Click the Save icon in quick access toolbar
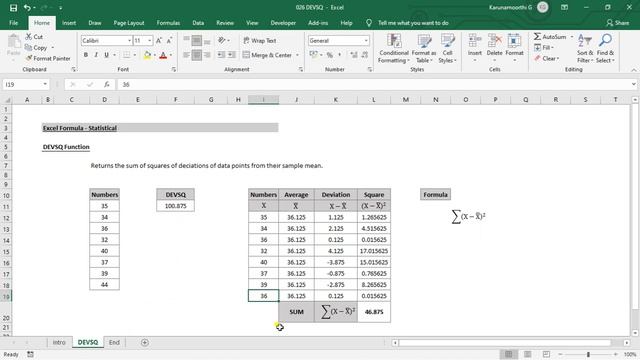The width and height of the screenshot is (640, 360). [x=13, y=8]
